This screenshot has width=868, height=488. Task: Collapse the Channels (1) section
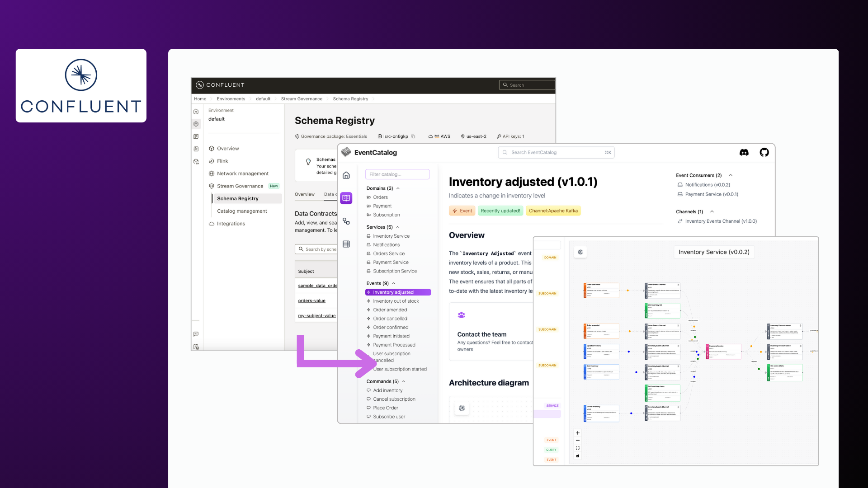pos(712,211)
